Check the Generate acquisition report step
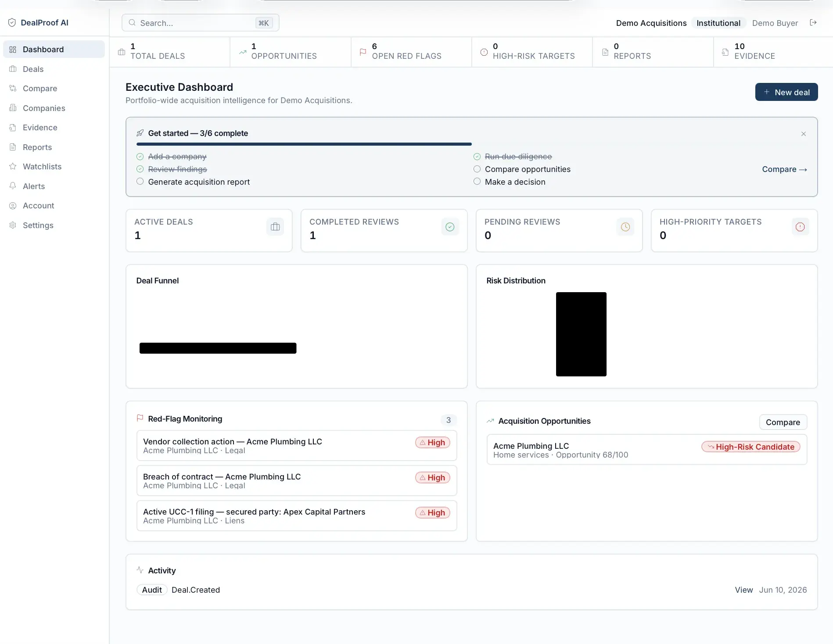Image resolution: width=833 pixels, height=644 pixels. click(140, 182)
